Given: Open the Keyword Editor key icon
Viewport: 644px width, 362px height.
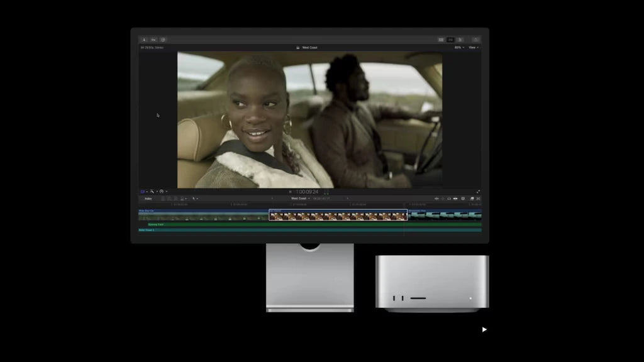Looking at the screenshot, I should (153, 40).
